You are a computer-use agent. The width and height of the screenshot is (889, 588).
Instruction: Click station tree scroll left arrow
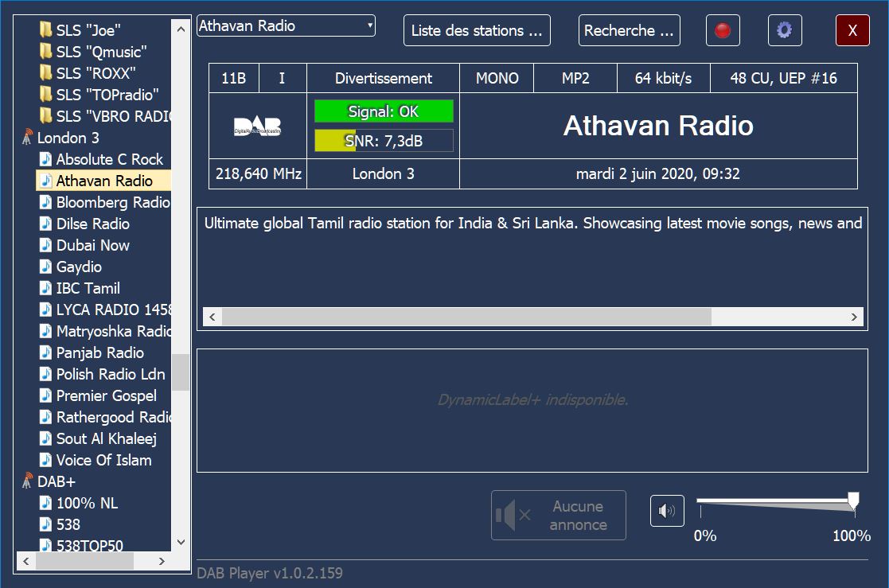25,562
